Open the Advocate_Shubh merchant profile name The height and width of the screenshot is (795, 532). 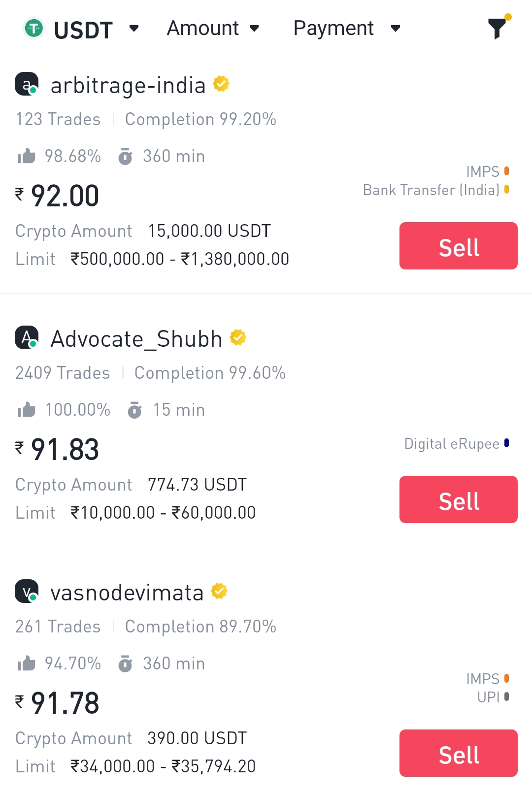[x=136, y=339]
